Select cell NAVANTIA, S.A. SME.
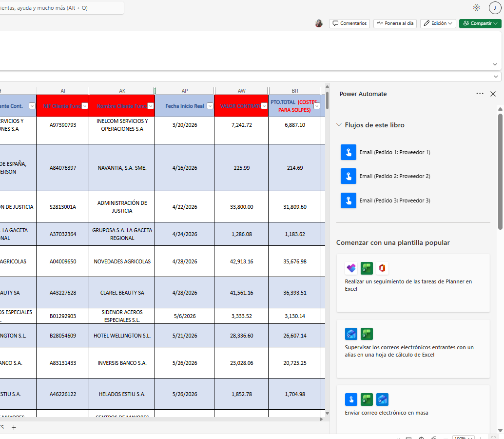Viewport: 504px width, 439px height. pos(122,168)
